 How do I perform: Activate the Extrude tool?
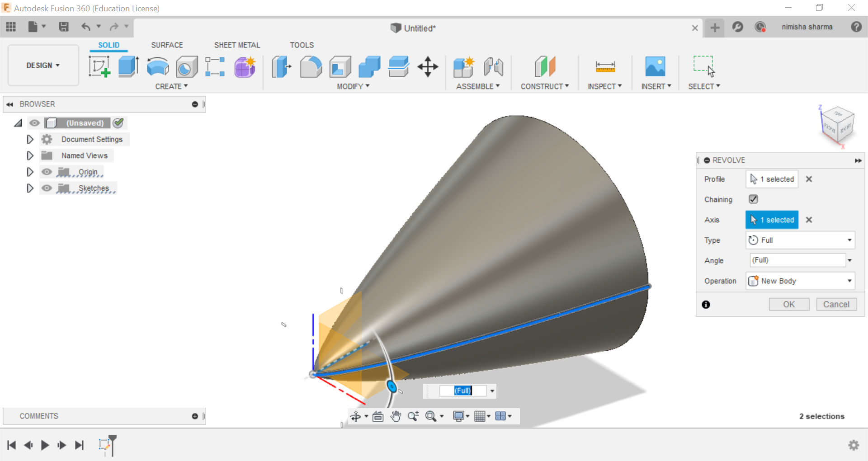pyautogui.click(x=128, y=67)
